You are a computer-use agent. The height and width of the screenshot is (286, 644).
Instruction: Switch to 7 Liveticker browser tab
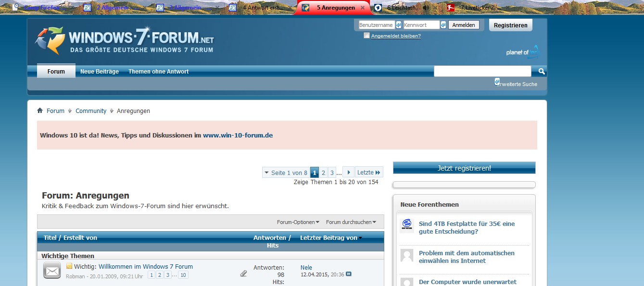click(x=478, y=8)
